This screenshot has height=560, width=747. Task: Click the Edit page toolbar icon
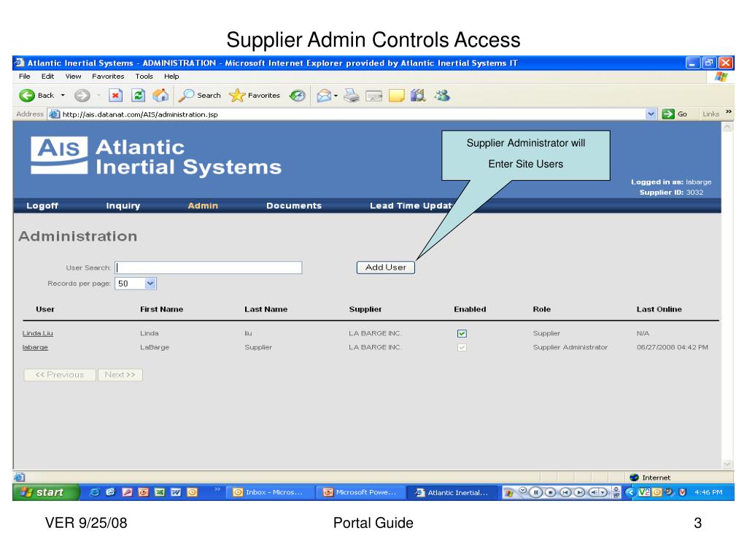tap(374, 96)
